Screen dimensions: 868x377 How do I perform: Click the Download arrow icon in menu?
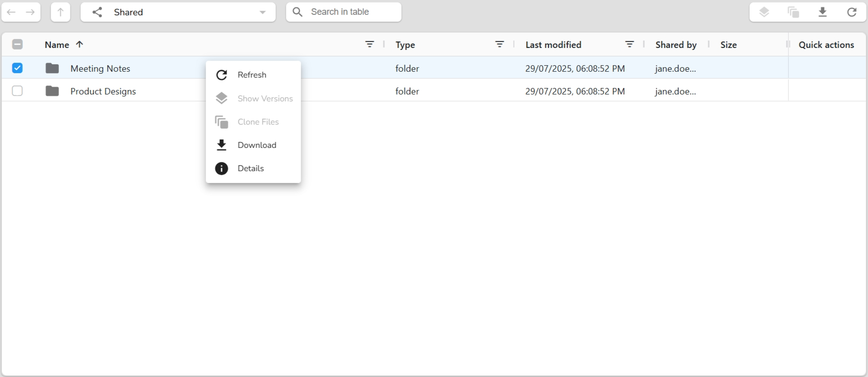pos(221,145)
